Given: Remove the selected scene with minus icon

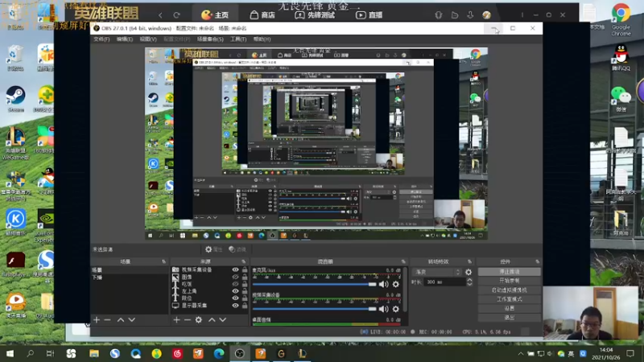Looking at the screenshot, I should (107, 319).
